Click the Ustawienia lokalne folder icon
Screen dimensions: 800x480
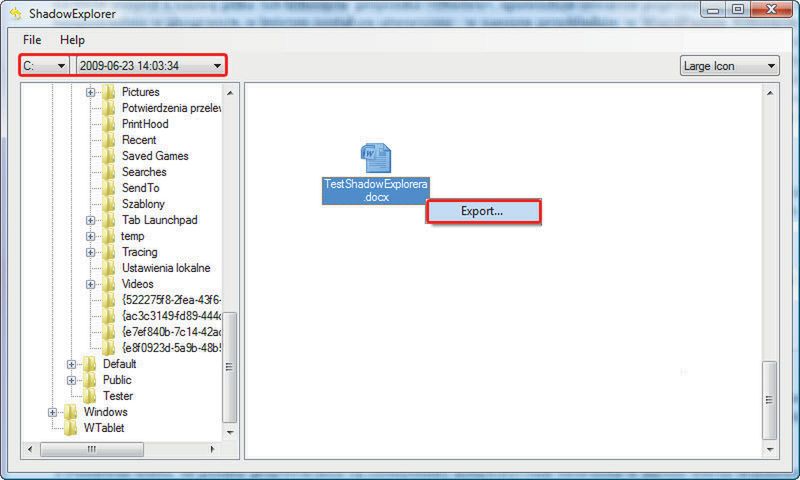(108, 268)
